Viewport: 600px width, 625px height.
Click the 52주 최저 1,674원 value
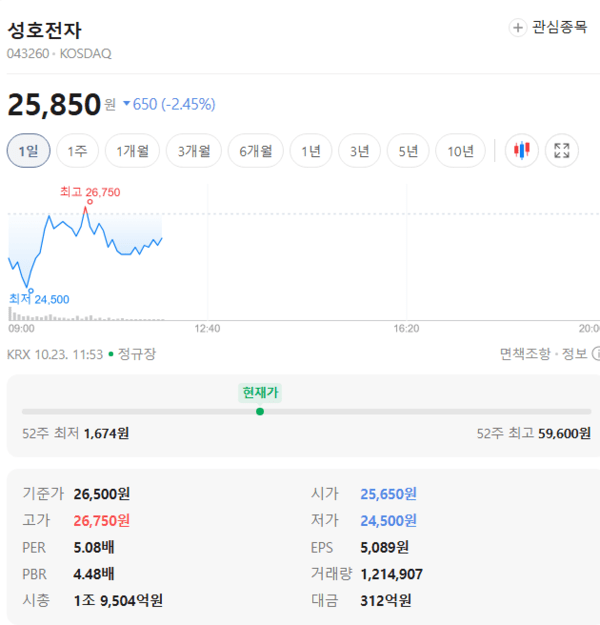pos(106,433)
